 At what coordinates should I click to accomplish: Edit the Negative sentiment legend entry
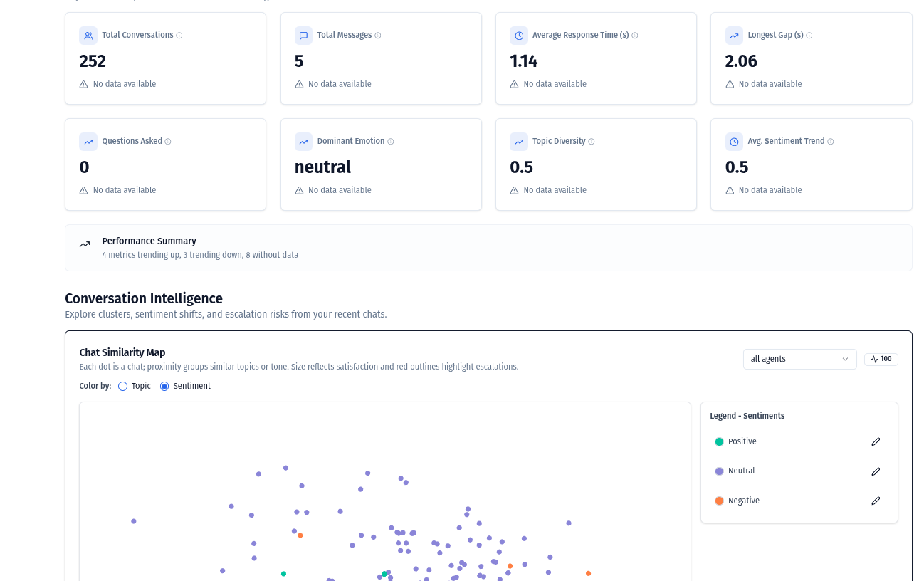pyautogui.click(x=876, y=501)
